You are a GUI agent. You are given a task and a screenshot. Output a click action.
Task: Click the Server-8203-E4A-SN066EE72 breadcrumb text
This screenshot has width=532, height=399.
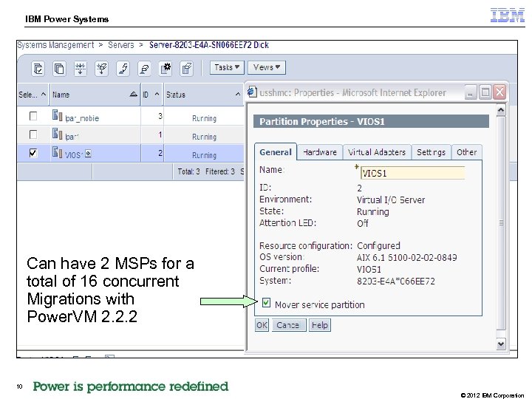pyautogui.click(x=209, y=45)
